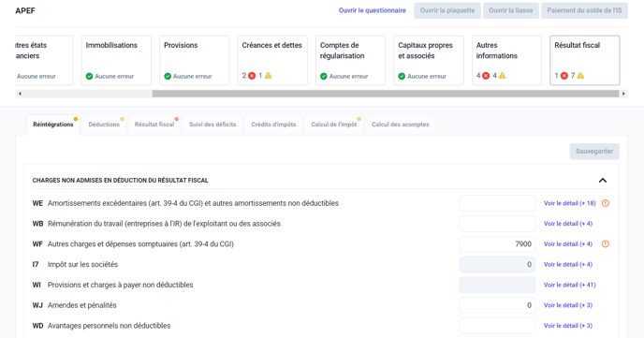
Task: Select the Comptes de régularisation card
Action: (x=350, y=60)
